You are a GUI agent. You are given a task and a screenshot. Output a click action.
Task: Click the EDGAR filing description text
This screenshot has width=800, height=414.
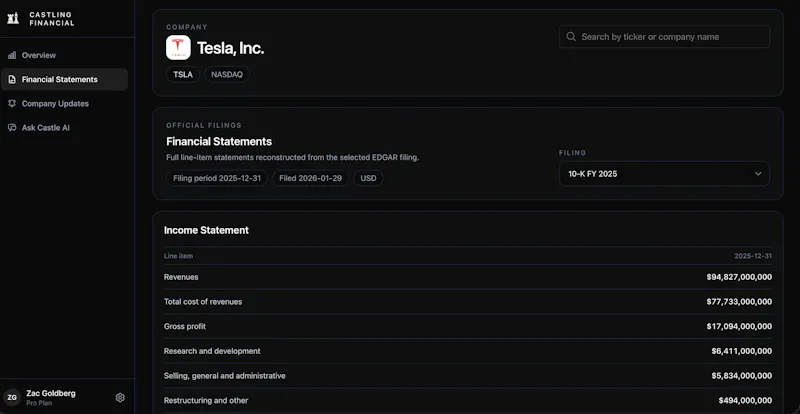pyautogui.click(x=292, y=157)
